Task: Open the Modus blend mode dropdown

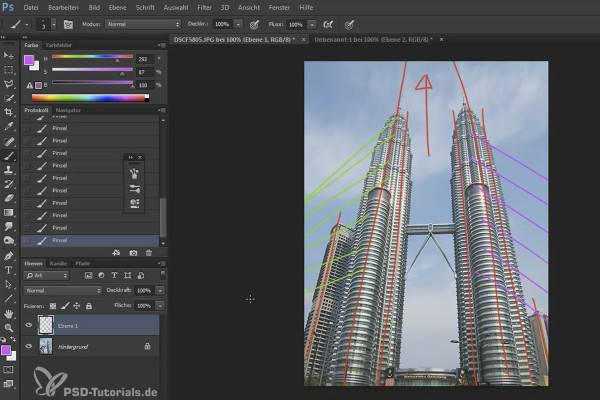Action: point(143,24)
